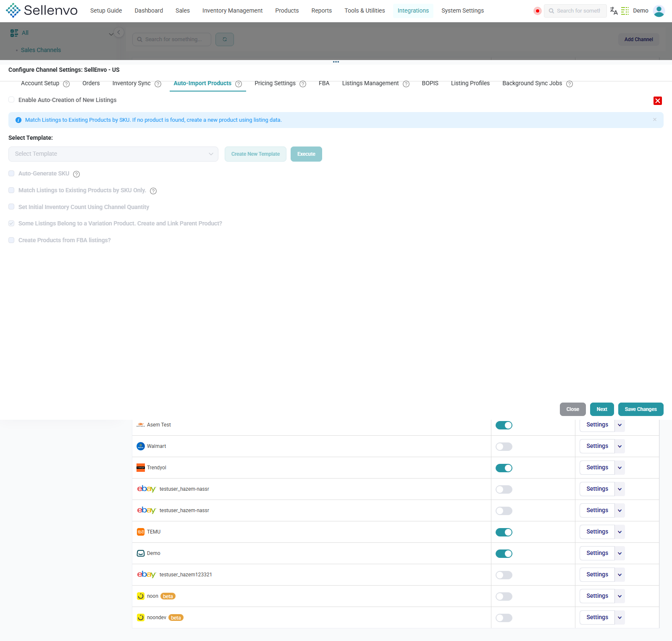Click help icon next to Auto-Generate SKU
The image size is (672, 641).
pyautogui.click(x=76, y=174)
